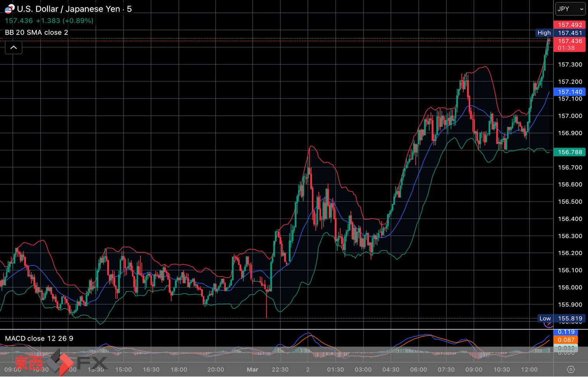Click the red 157.436 current price countdown label
Screen dimensions: 588x377
(569, 45)
